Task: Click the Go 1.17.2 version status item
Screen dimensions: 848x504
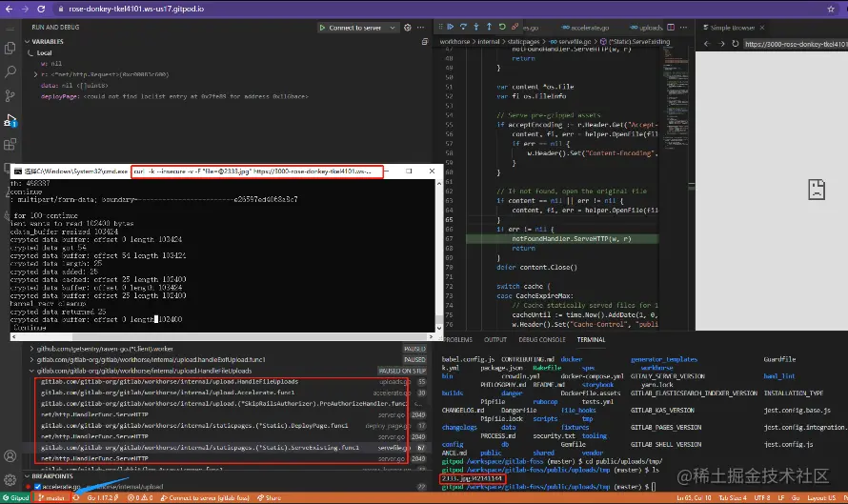Action: [x=103, y=497]
